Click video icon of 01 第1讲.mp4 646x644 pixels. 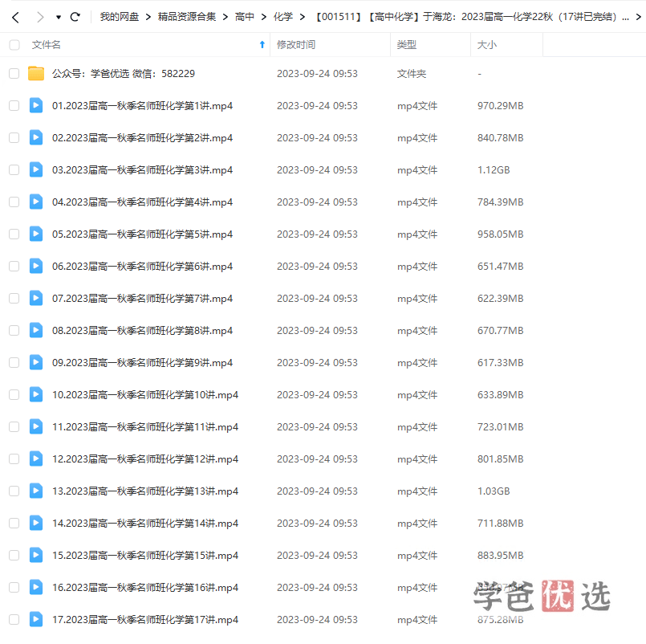pyautogui.click(x=36, y=105)
